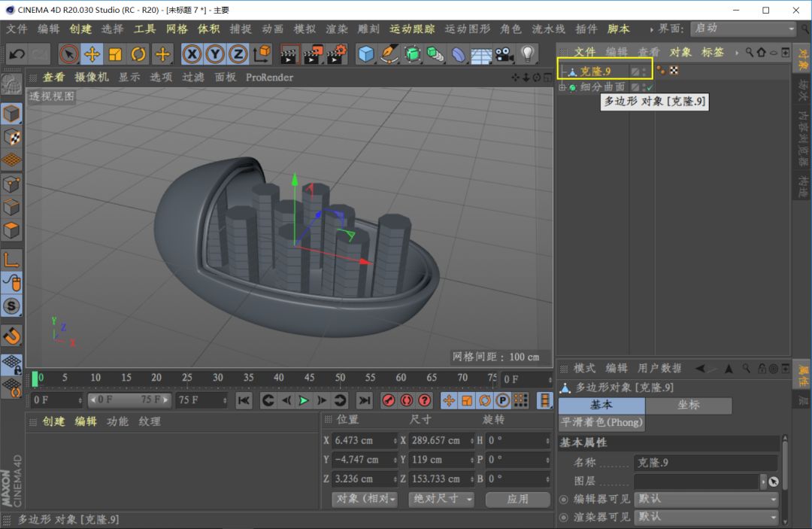Open the 编辑器可见 dropdown
The image size is (812, 529).
coord(706,499)
